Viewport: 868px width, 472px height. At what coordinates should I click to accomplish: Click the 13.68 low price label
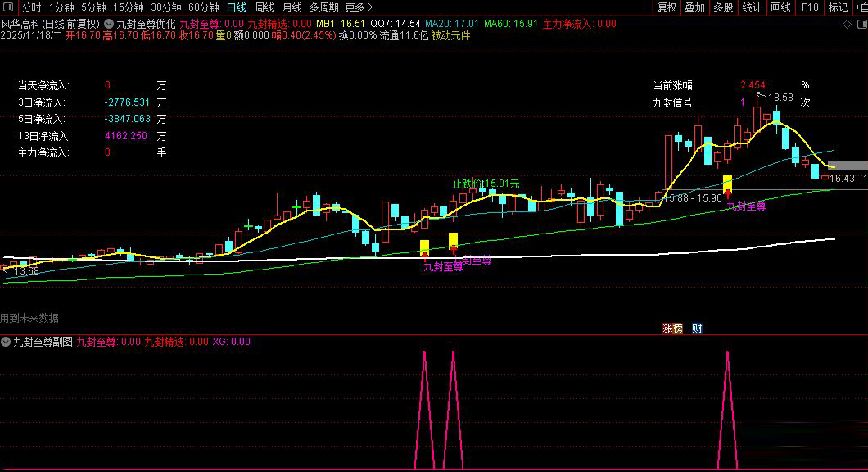pyautogui.click(x=26, y=271)
